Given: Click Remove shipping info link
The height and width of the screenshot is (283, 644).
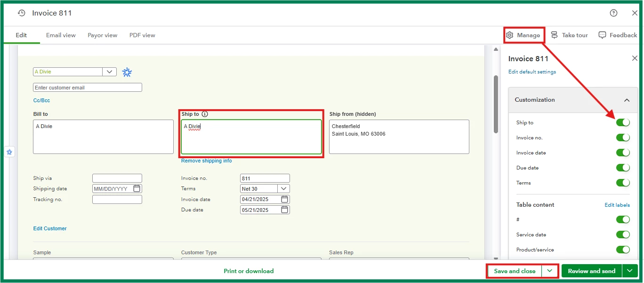Looking at the screenshot, I should 207,161.
